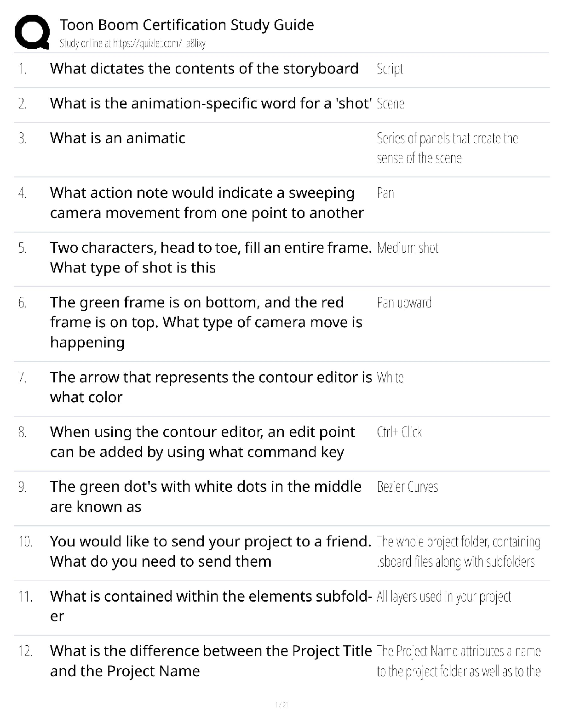The image size is (563, 728).
Task: Select question 1 about storyboard contents
Action: click(204, 68)
